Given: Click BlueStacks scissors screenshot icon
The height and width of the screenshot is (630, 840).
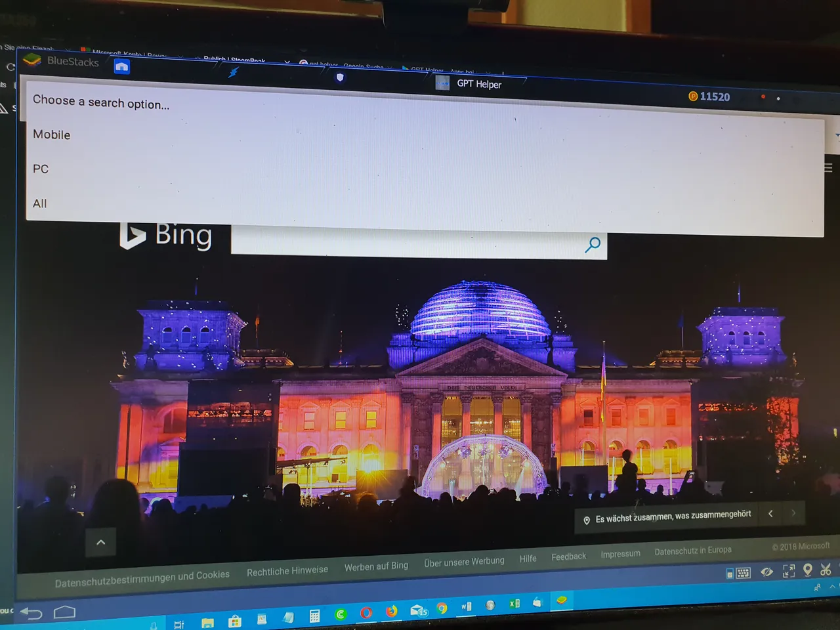Looking at the screenshot, I should click(826, 569).
